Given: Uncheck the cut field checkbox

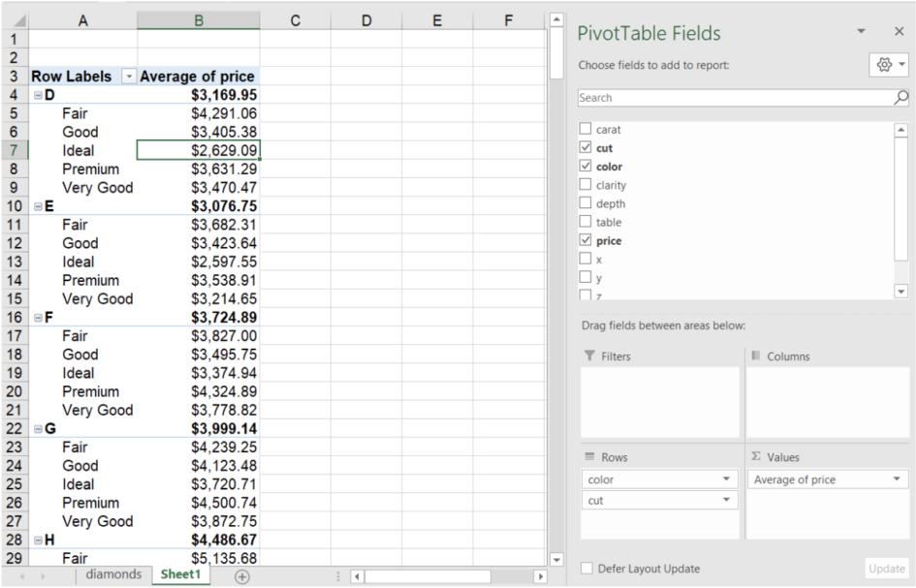Looking at the screenshot, I should (x=584, y=147).
